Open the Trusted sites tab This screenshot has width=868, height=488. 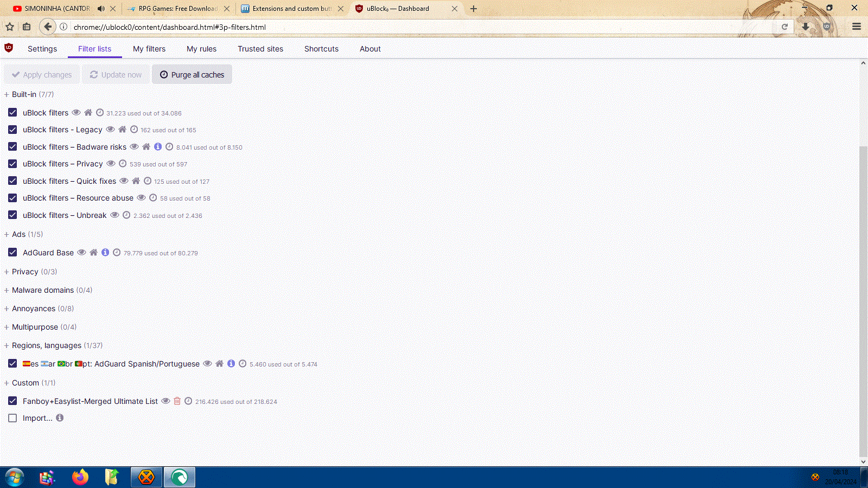260,49
